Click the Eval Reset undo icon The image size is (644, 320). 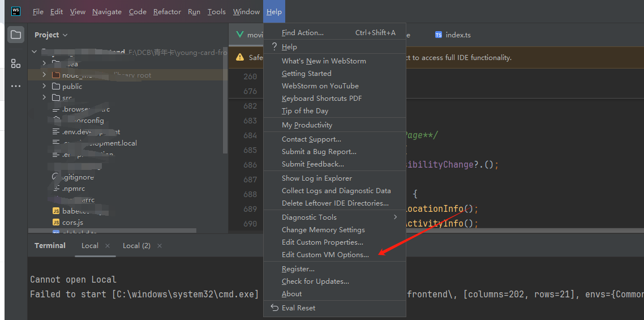(274, 308)
